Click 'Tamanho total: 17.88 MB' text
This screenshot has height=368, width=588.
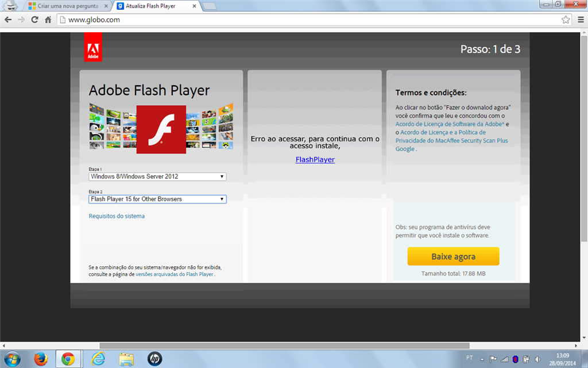click(x=453, y=273)
